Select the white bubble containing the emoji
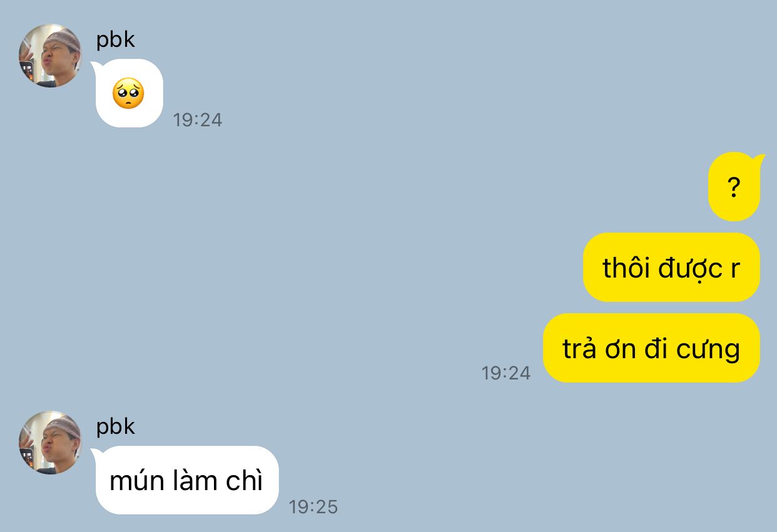 (x=128, y=93)
